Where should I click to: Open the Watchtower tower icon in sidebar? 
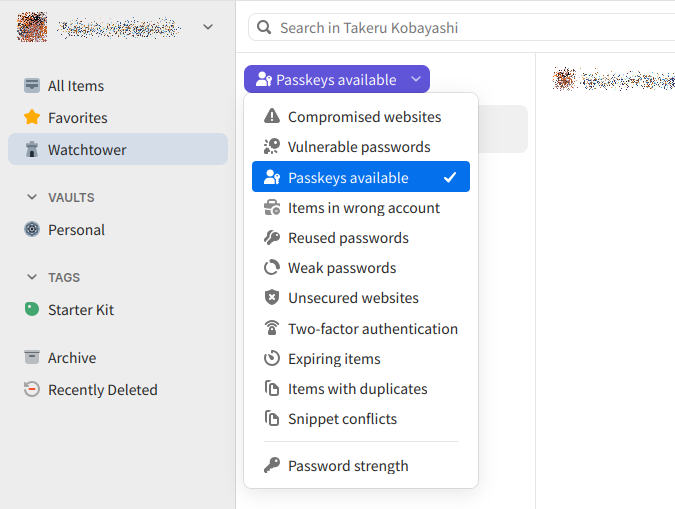32,149
